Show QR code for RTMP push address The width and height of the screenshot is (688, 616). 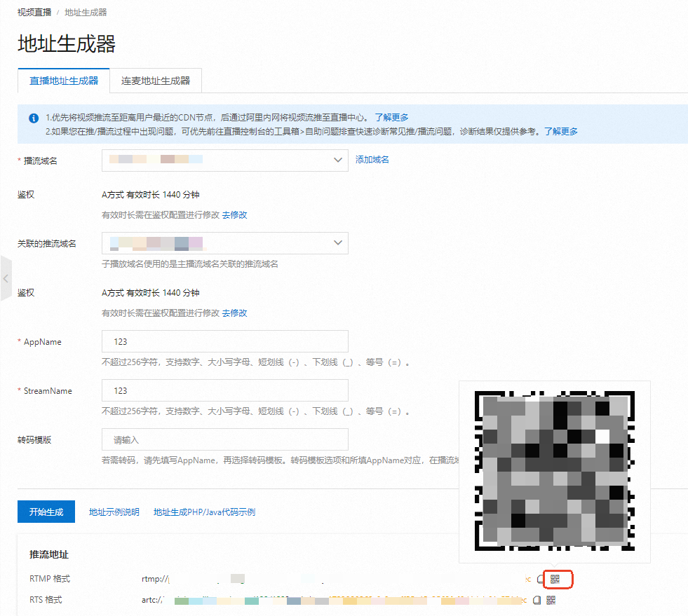tap(555, 579)
